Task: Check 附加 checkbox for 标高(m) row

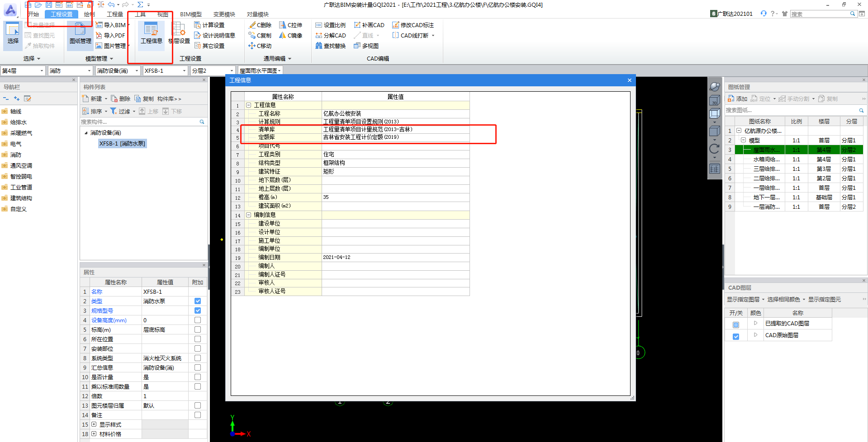Action: click(x=198, y=329)
